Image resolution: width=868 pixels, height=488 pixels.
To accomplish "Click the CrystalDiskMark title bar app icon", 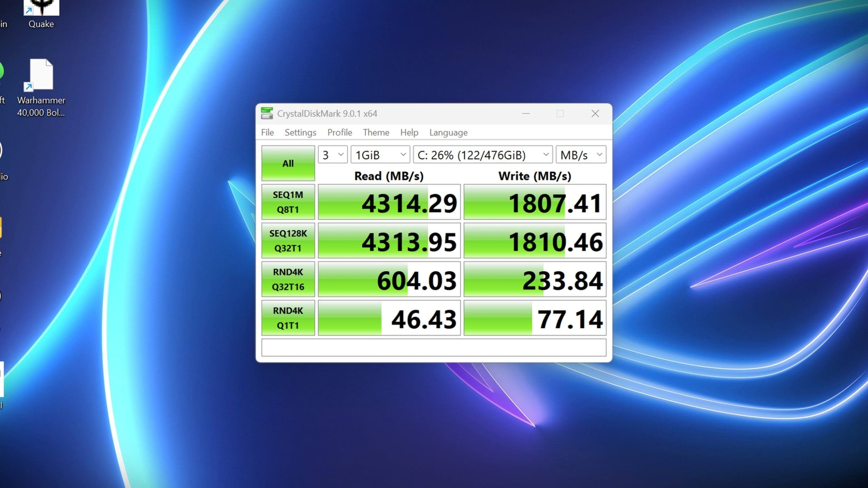I will (x=267, y=113).
